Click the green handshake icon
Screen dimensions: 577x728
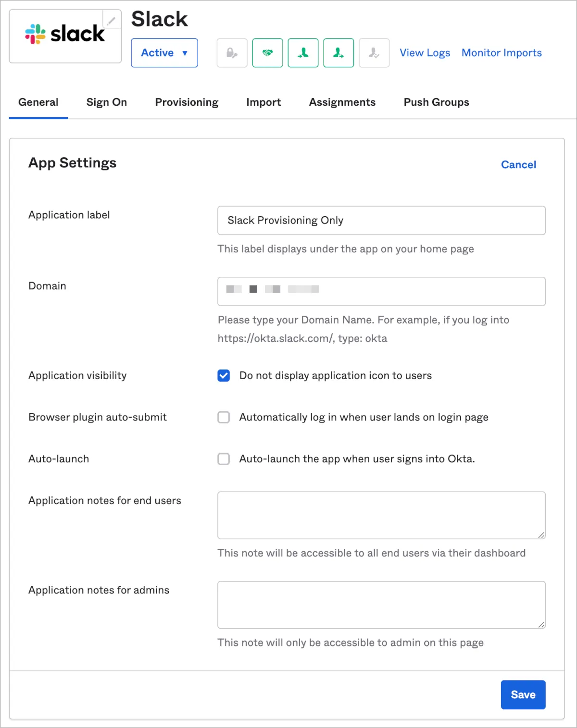click(x=267, y=53)
